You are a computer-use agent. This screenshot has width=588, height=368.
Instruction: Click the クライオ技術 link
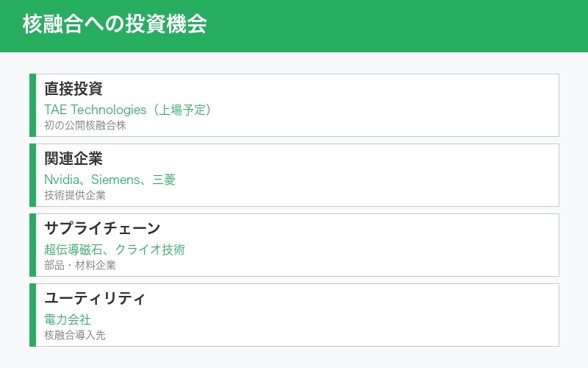(150, 250)
